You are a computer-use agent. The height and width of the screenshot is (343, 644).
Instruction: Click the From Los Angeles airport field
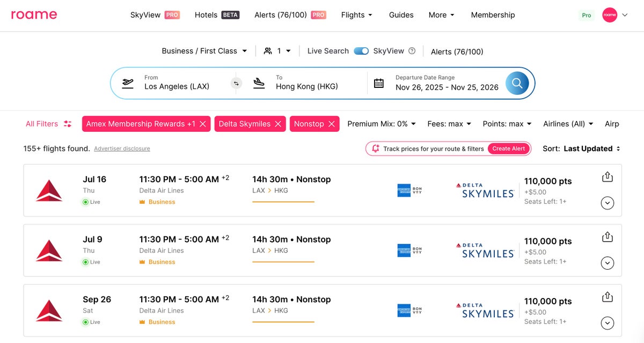click(177, 83)
